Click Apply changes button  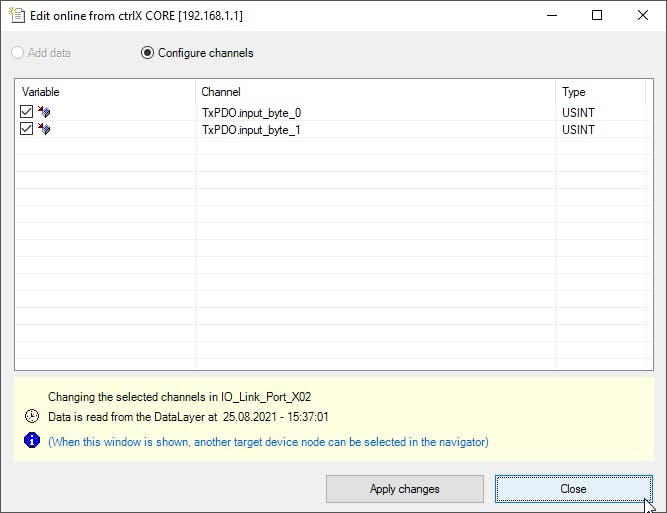coord(405,489)
